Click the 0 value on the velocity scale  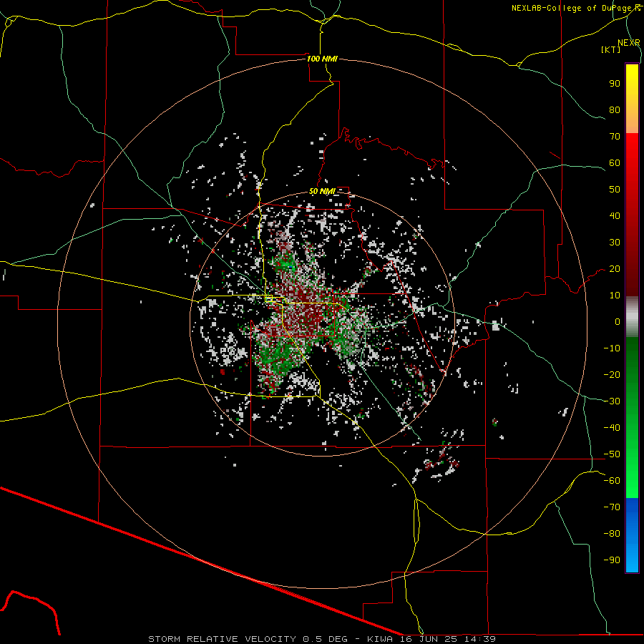[x=618, y=321]
